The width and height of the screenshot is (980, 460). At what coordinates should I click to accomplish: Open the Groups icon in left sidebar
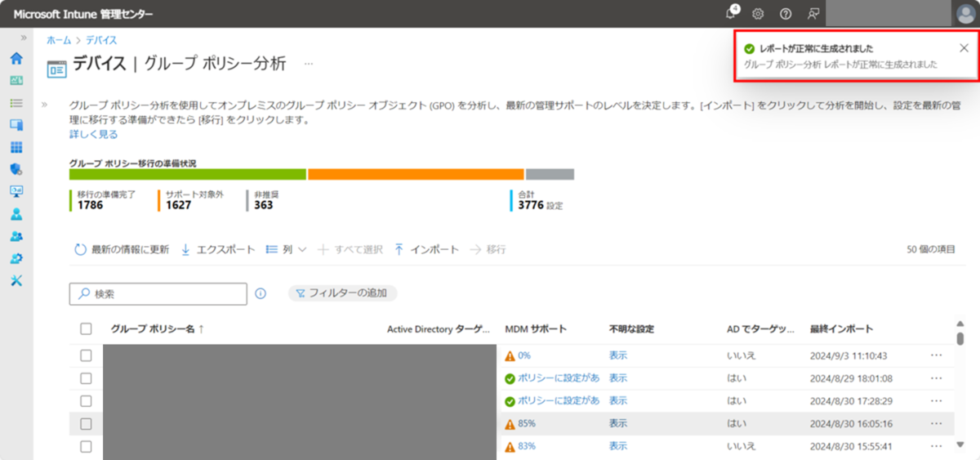pos(16,236)
